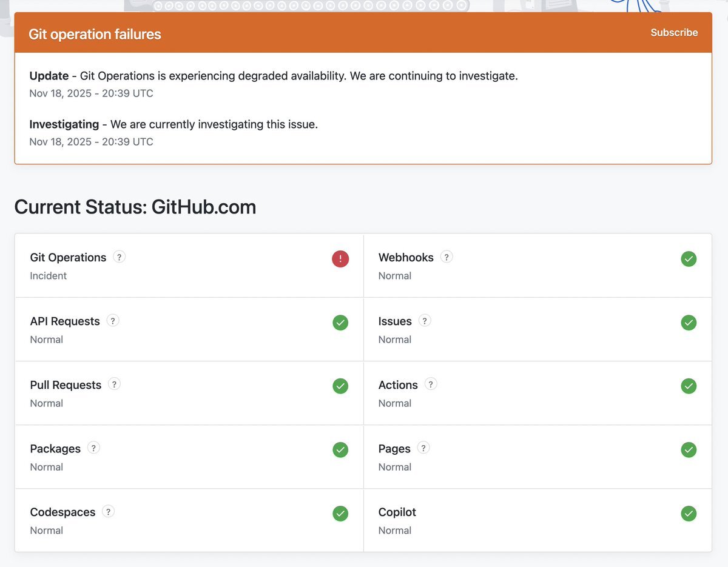The image size is (728, 567).
Task: Click the help icon next to Codespaces
Action: click(x=108, y=512)
